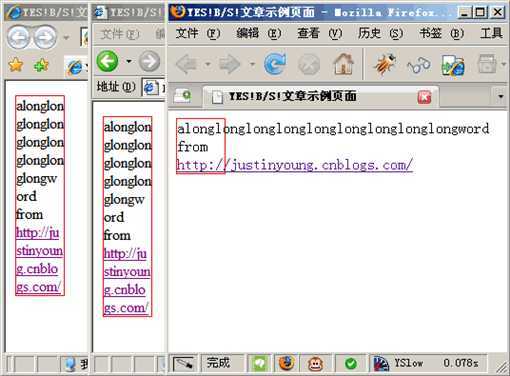
Task: Click 完成 status text in Firefox
Action: (x=218, y=363)
